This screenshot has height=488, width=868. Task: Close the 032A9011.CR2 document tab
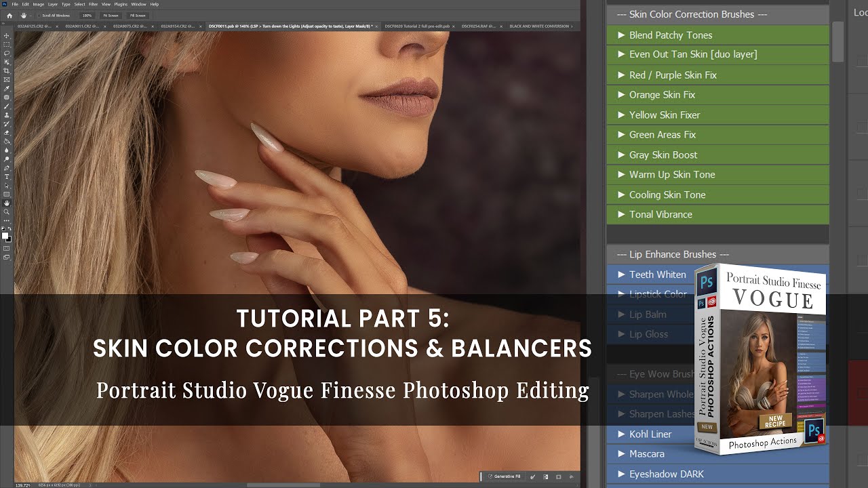[104, 26]
